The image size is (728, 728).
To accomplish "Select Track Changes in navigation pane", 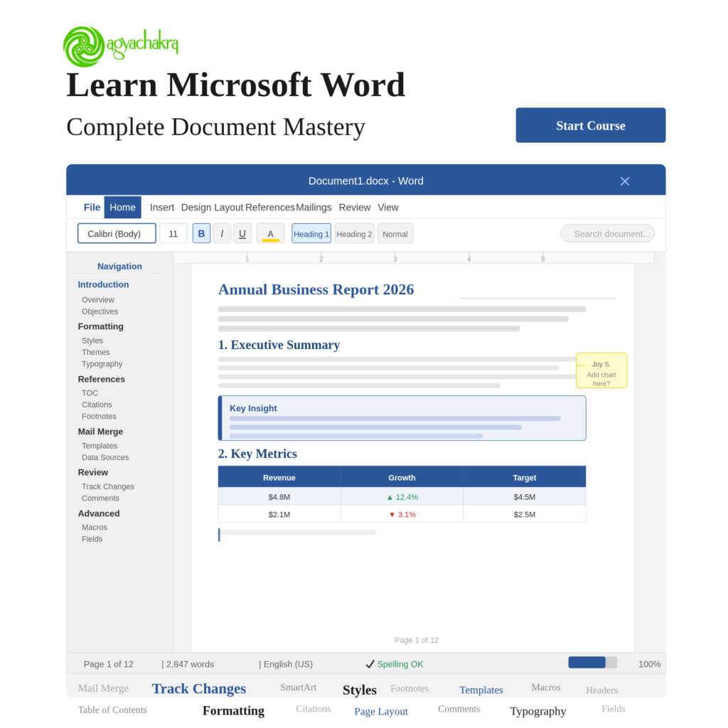I will click(x=107, y=487).
